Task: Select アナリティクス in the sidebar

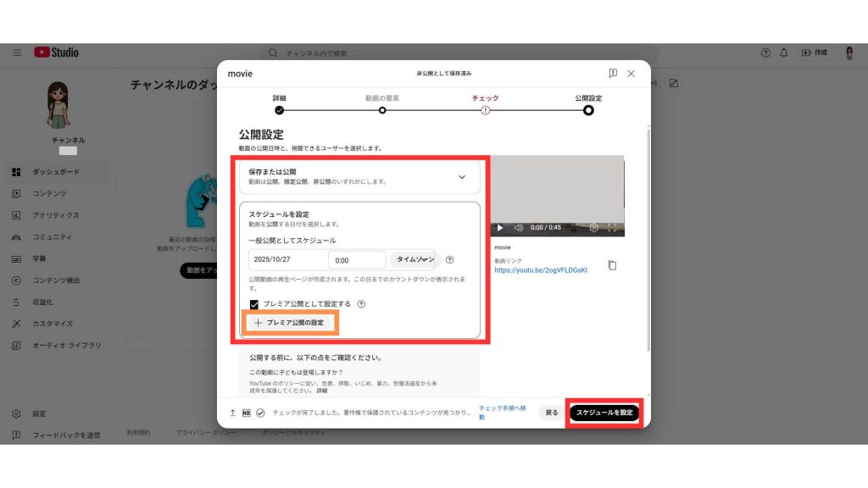Action: click(55, 215)
